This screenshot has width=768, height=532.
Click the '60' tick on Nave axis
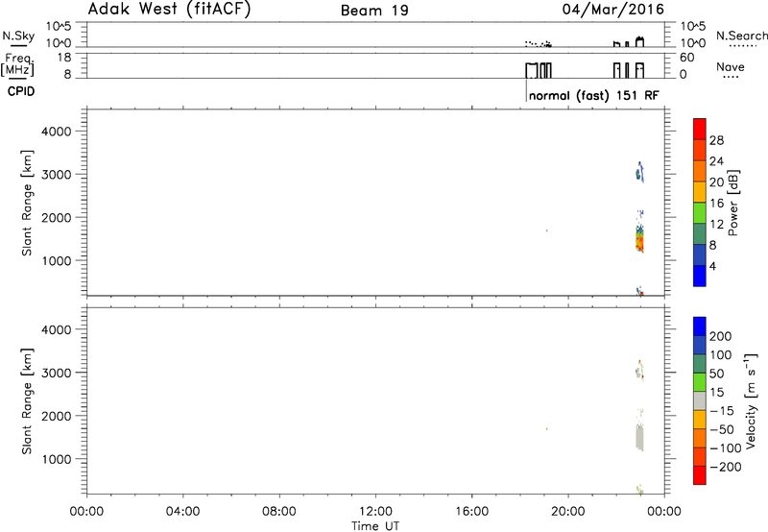pyautogui.click(x=686, y=58)
